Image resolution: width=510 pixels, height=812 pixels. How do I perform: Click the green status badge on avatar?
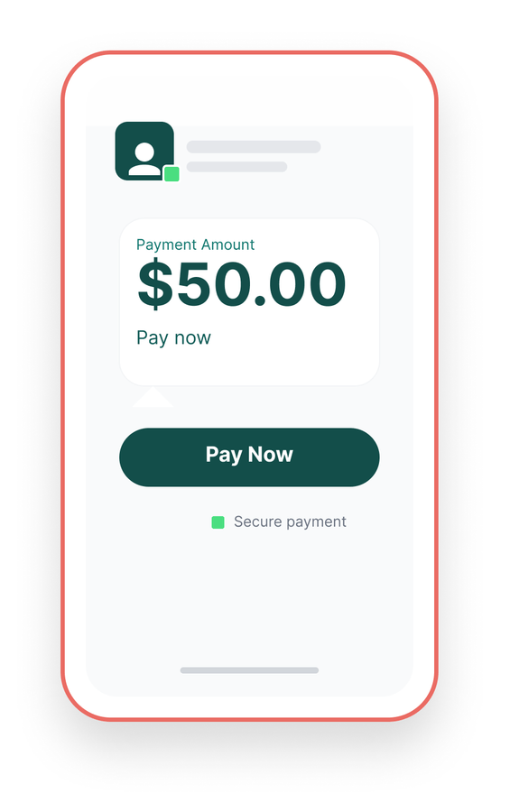172,174
